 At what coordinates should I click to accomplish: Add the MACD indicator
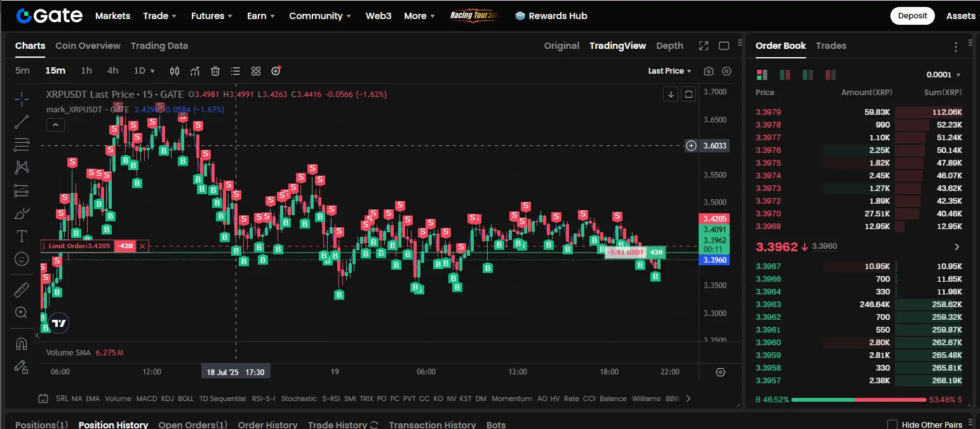tap(146, 399)
